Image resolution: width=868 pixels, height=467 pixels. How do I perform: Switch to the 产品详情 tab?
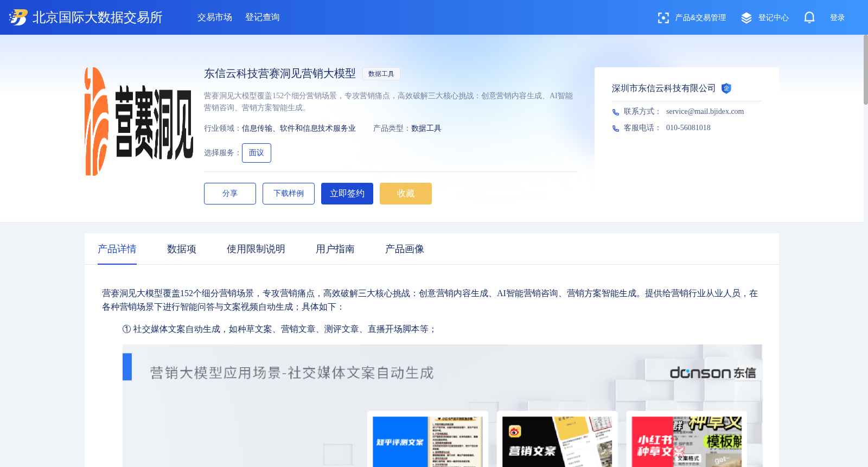(117, 249)
